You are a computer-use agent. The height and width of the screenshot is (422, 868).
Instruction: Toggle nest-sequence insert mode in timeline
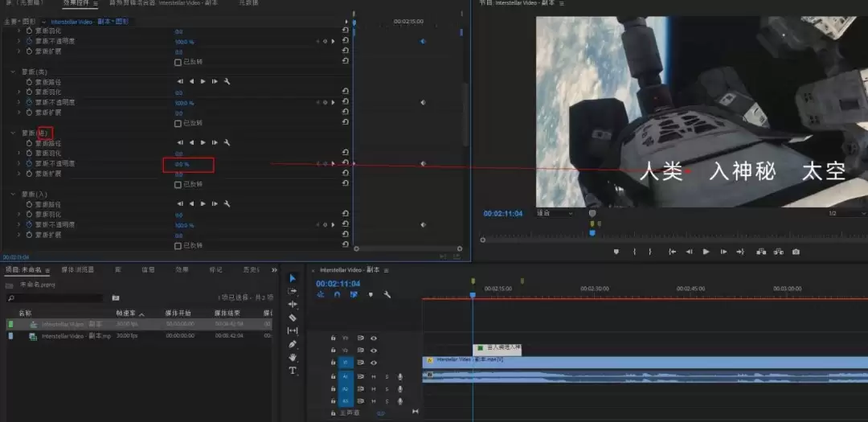click(321, 295)
